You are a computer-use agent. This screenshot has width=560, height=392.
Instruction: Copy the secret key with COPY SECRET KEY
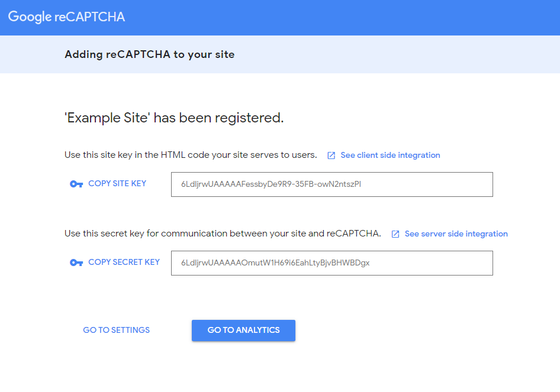(124, 262)
